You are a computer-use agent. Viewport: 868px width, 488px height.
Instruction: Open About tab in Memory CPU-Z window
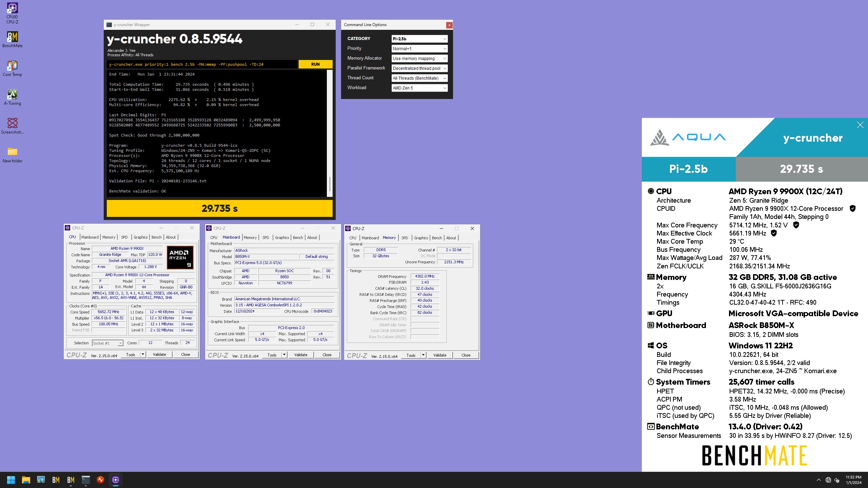(451, 238)
